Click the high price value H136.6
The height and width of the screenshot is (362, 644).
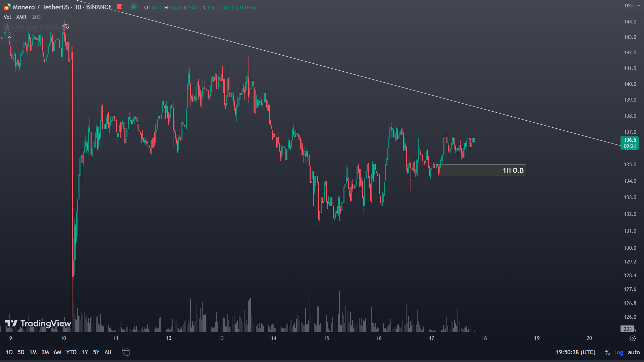[173, 7]
